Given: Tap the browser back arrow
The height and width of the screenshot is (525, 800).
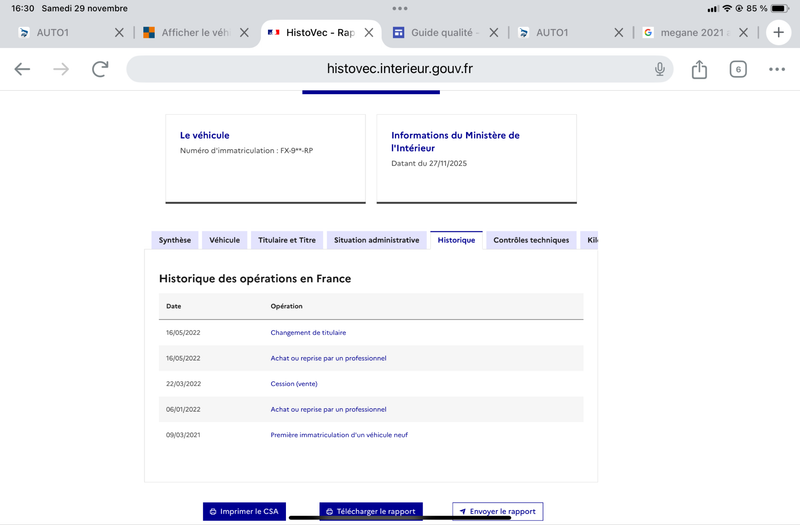Looking at the screenshot, I should (22, 69).
